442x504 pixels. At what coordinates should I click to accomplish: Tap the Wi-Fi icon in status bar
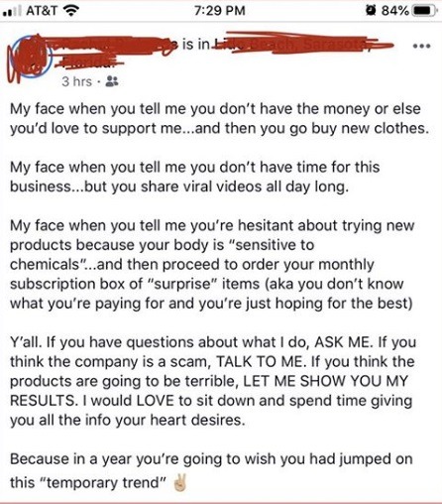[70, 11]
